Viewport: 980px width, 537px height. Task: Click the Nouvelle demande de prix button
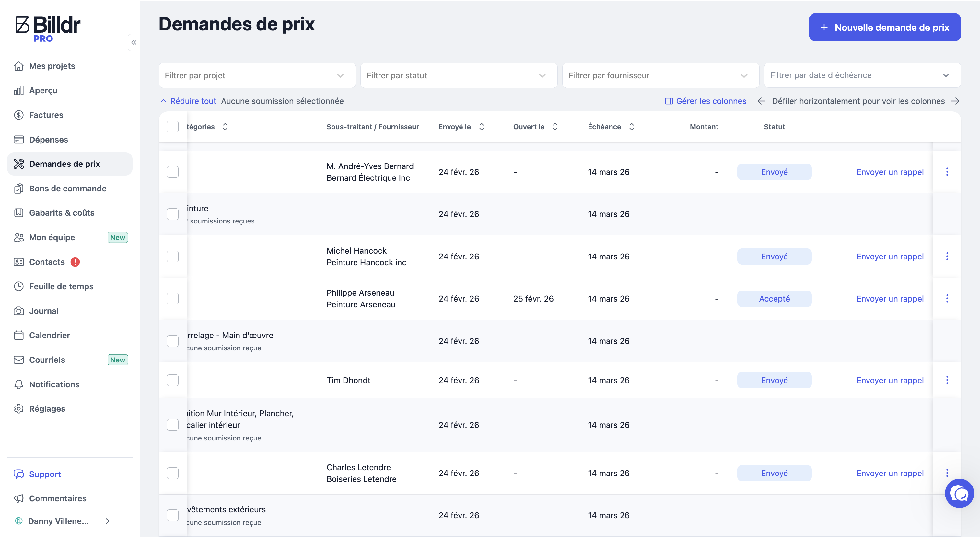884,28
